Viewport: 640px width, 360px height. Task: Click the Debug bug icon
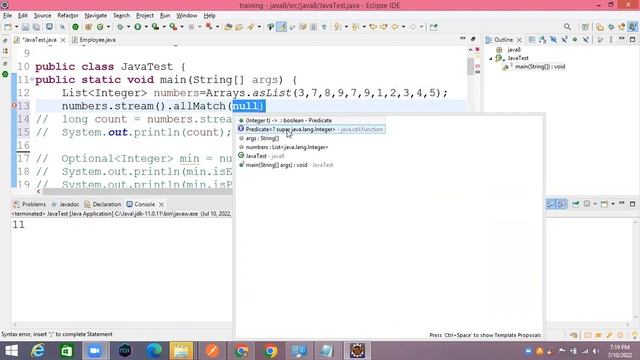(x=120, y=27)
